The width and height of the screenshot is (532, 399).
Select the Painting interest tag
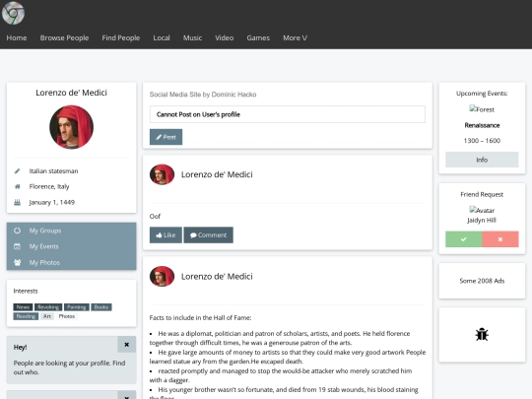coord(76,307)
